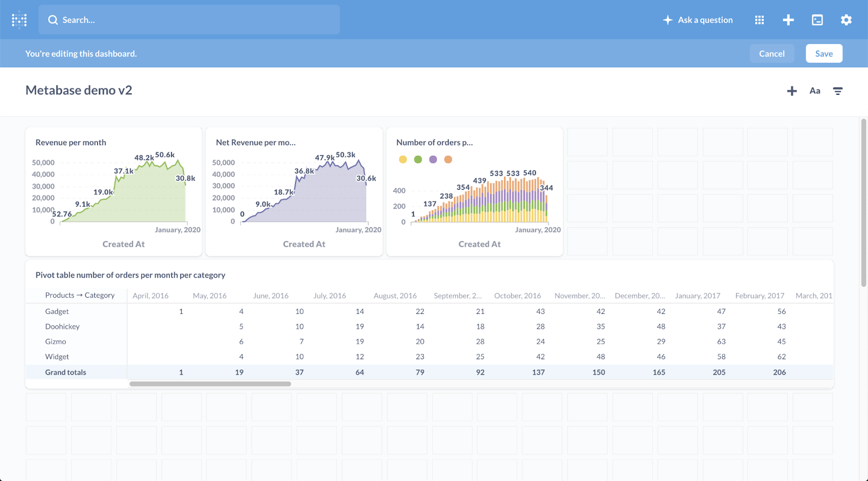Click the 540 label in orders chart
The width and height of the screenshot is (868, 481).
[529, 173]
